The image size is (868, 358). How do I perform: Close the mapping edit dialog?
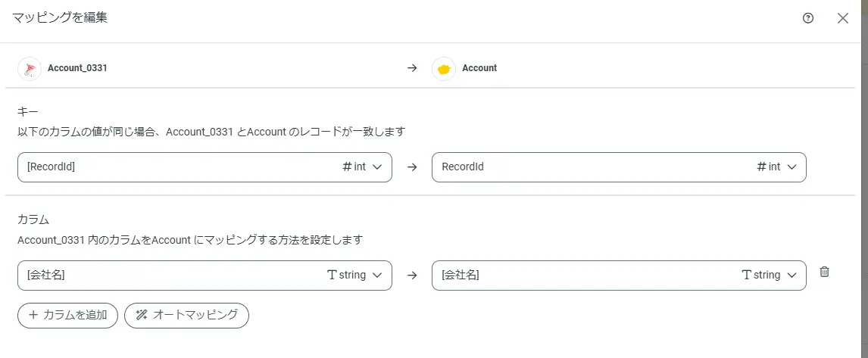pos(842,19)
